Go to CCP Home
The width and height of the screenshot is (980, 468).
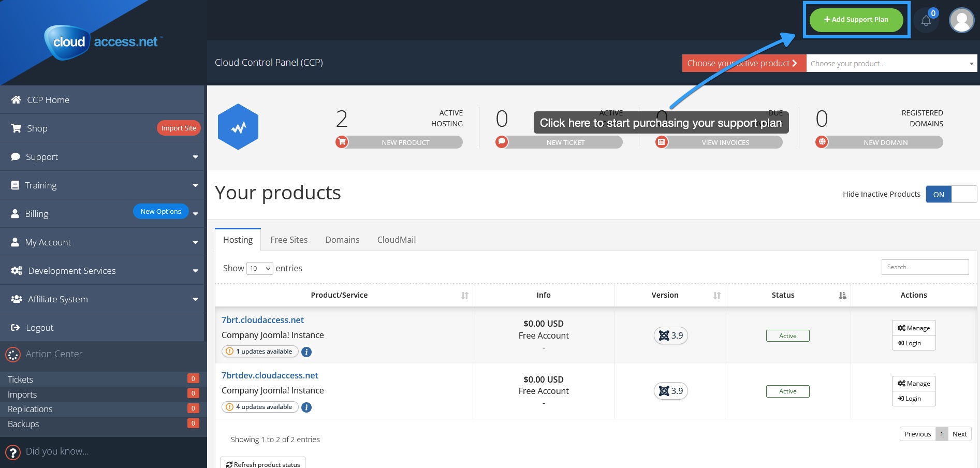tap(102, 100)
